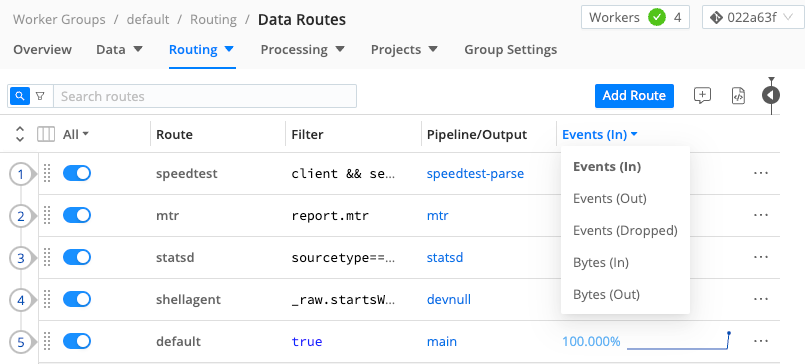Choose Events (Out) from the list
Viewport: 805px width, 364px height.
click(609, 199)
